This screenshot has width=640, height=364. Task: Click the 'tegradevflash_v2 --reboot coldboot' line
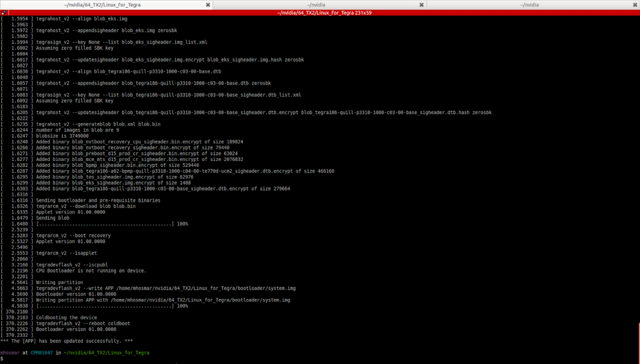pyautogui.click(x=83, y=323)
